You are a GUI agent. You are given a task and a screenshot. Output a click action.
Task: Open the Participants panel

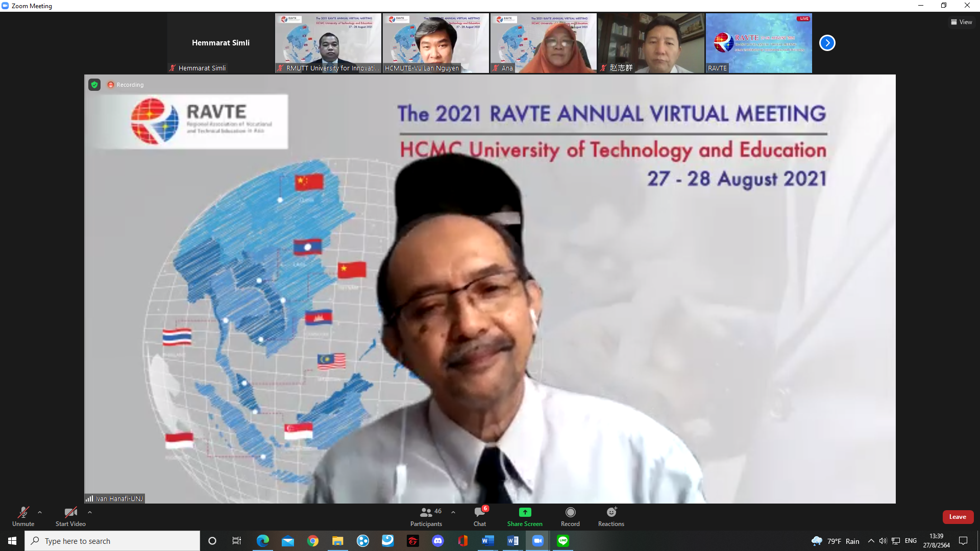[x=426, y=516]
